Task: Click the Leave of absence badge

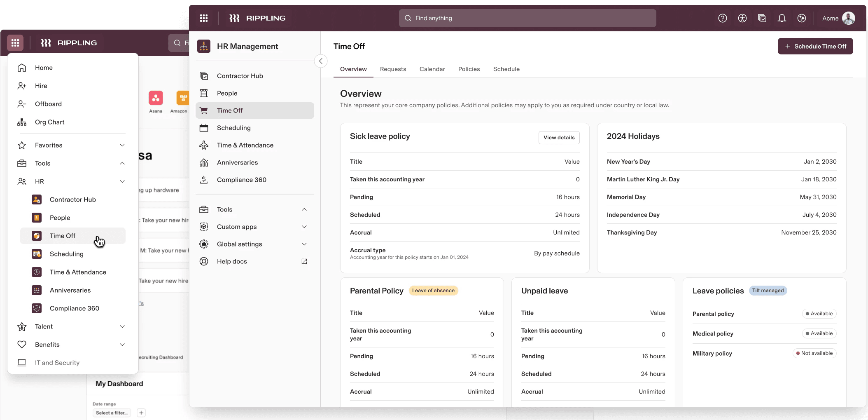Action: tap(433, 291)
